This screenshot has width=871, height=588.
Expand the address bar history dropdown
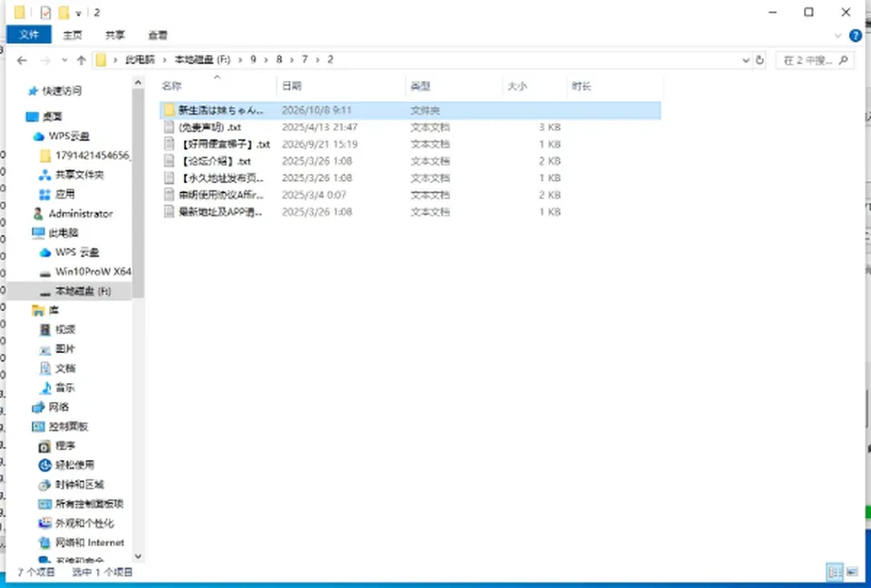746,60
